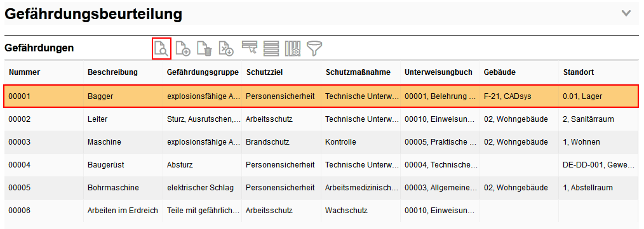Click the Absturz cell

[203, 165]
